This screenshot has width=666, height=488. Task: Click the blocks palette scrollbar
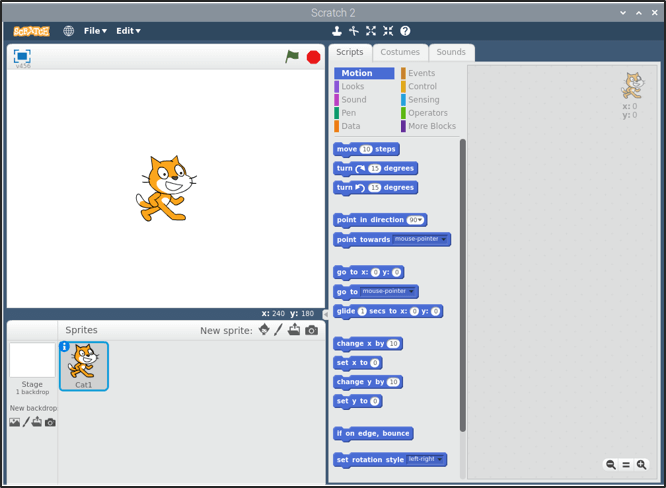click(463, 285)
